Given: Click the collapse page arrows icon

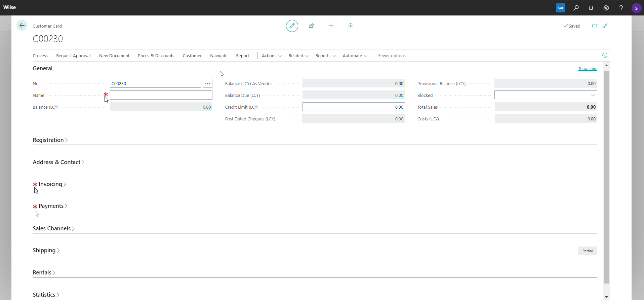Looking at the screenshot, I should (x=605, y=26).
